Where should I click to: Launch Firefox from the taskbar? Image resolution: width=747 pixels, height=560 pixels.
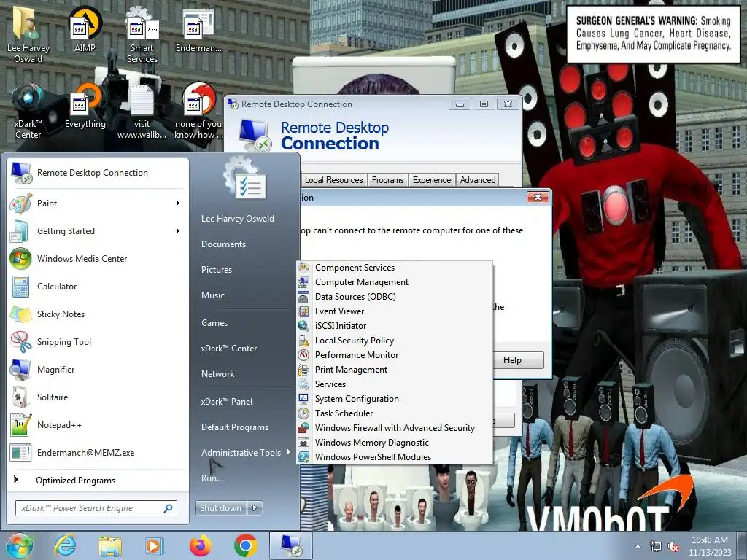200,545
